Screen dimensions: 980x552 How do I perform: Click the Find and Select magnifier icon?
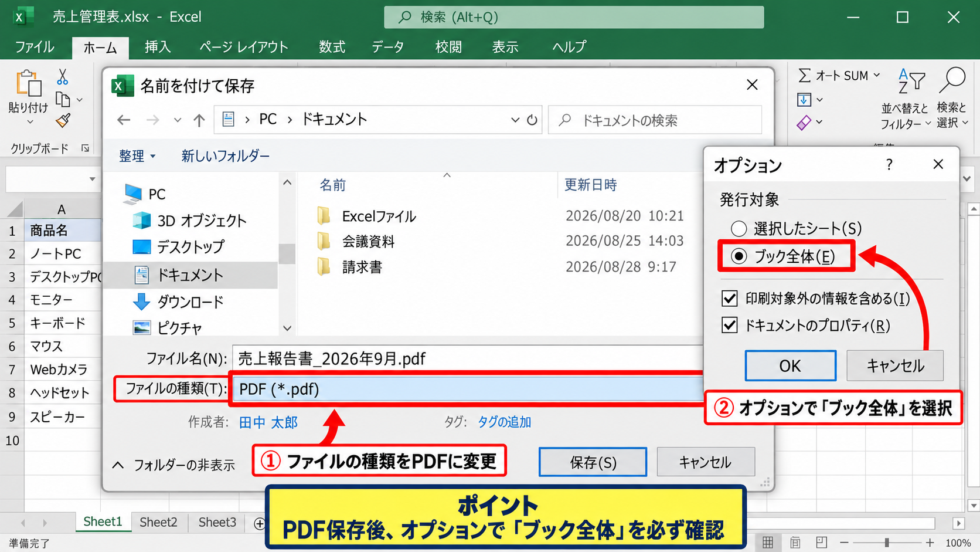(x=952, y=80)
